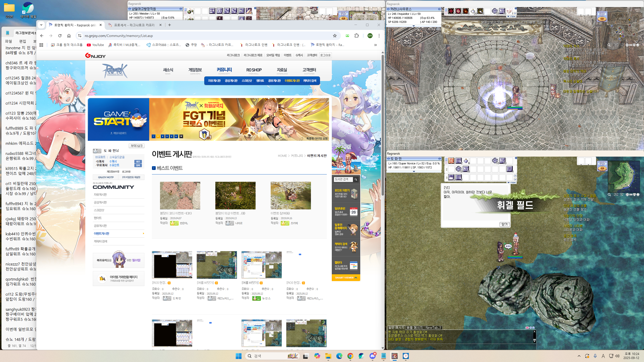This screenshot has width=644, height=362.
Task: Open the Chrome home page button
Action: 69,36
